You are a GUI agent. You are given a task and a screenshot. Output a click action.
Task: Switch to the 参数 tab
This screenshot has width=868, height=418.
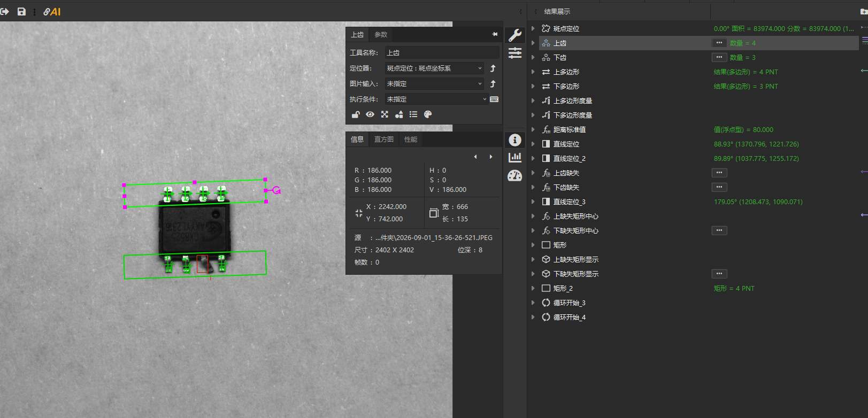[381, 35]
